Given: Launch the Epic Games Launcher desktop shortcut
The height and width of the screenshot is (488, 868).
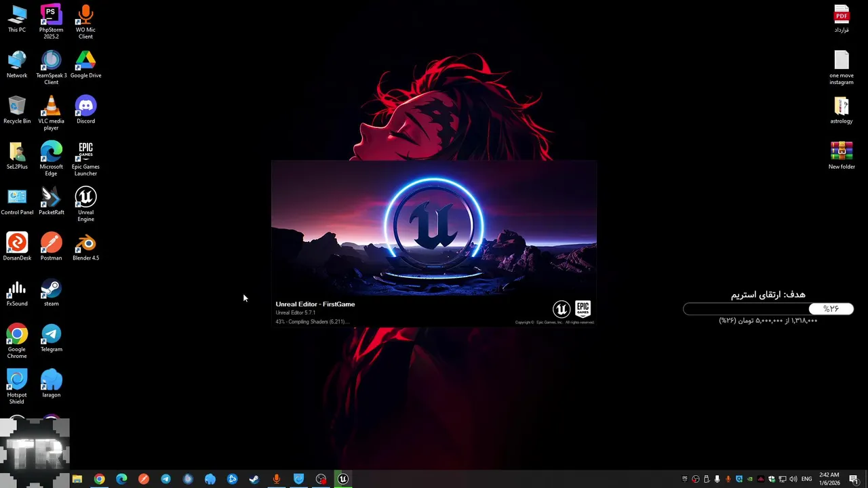Looking at the screenshot, I should (85, 159).
